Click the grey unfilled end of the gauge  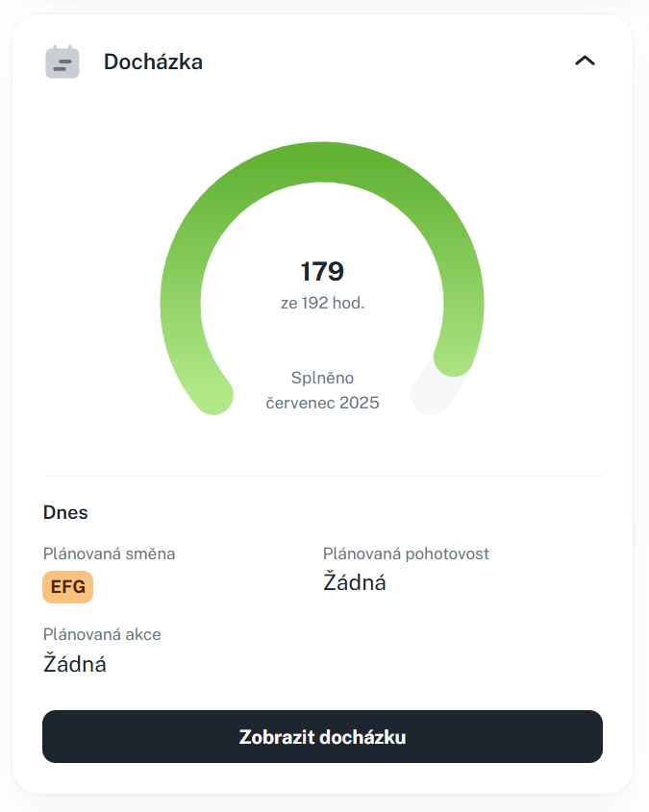pyautogui.click(x=432, y=393)
